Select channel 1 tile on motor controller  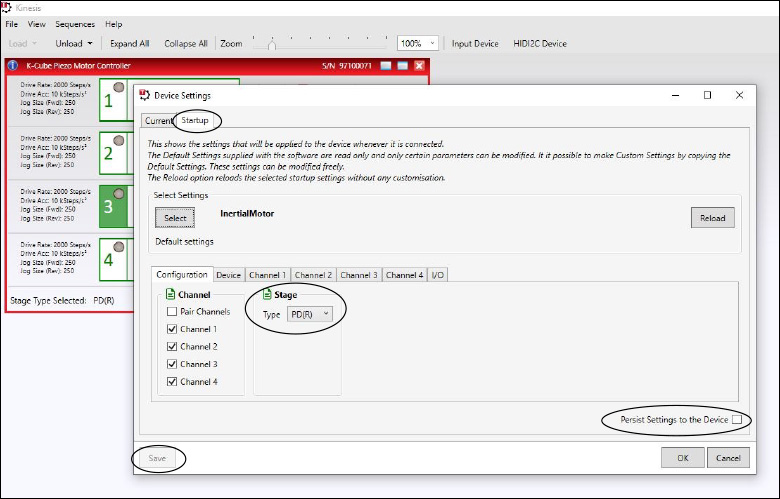112,101
